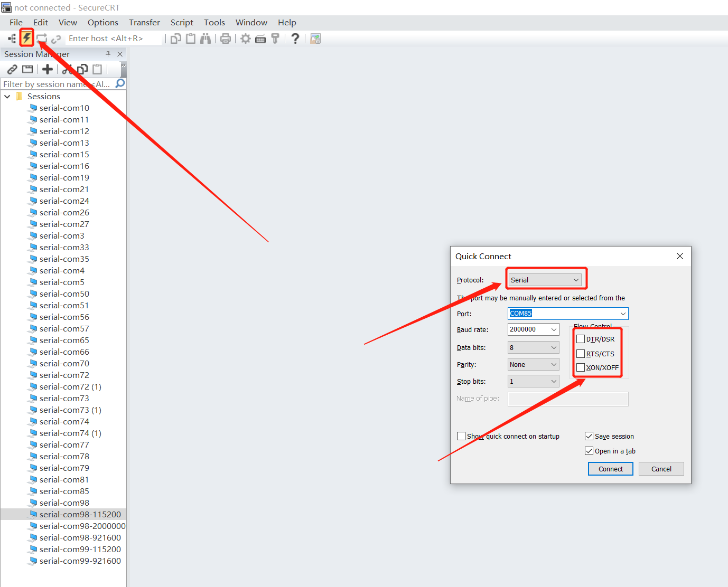
Task: Open the Data bits dropdown
Action: pos(533,347)
